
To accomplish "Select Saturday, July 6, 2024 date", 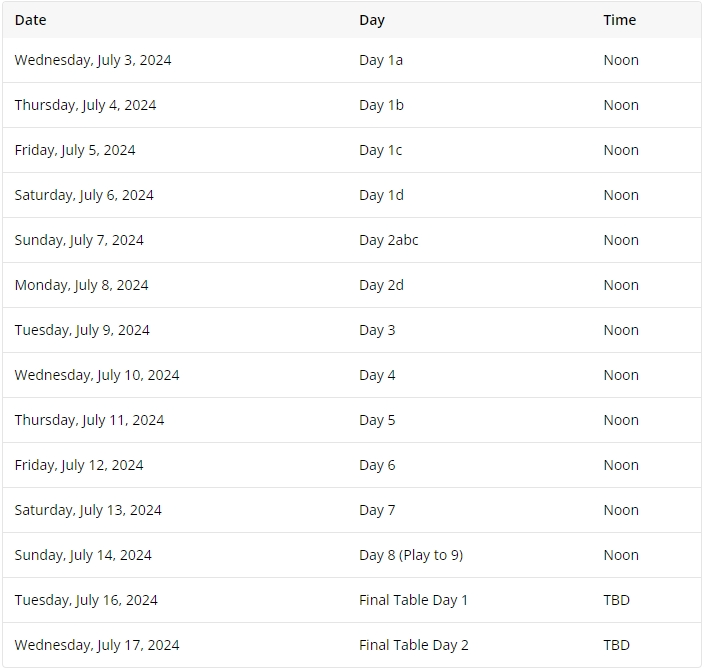I will point(84,195).
